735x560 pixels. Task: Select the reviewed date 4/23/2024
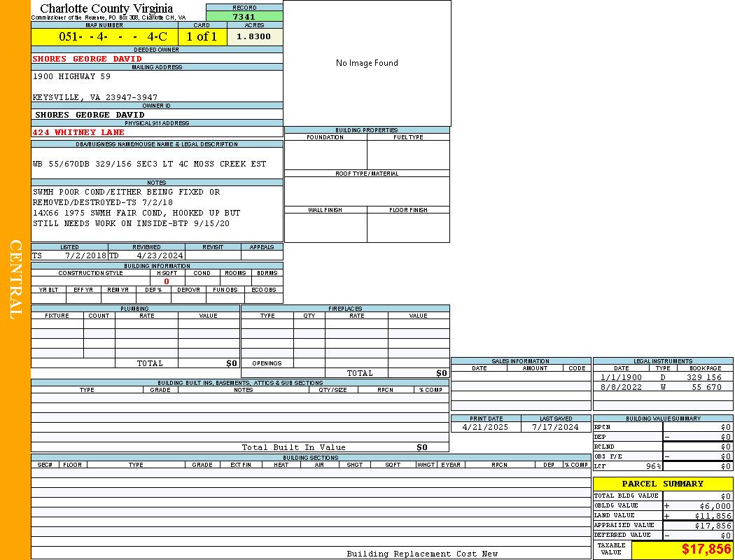160,255
